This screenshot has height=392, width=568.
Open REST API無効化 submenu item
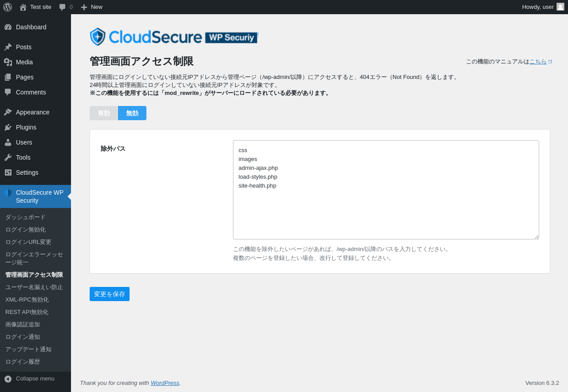(x=27, y=312)
